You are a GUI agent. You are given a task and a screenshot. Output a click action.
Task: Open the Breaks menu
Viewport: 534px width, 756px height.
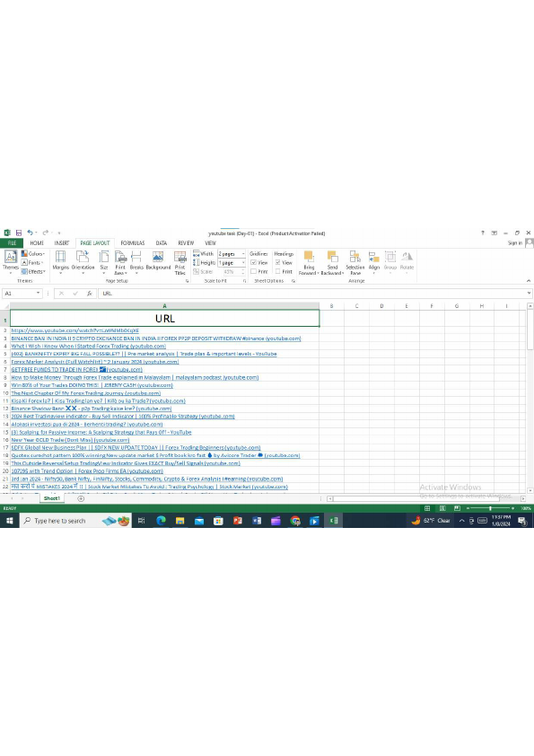tap(136, 261)
